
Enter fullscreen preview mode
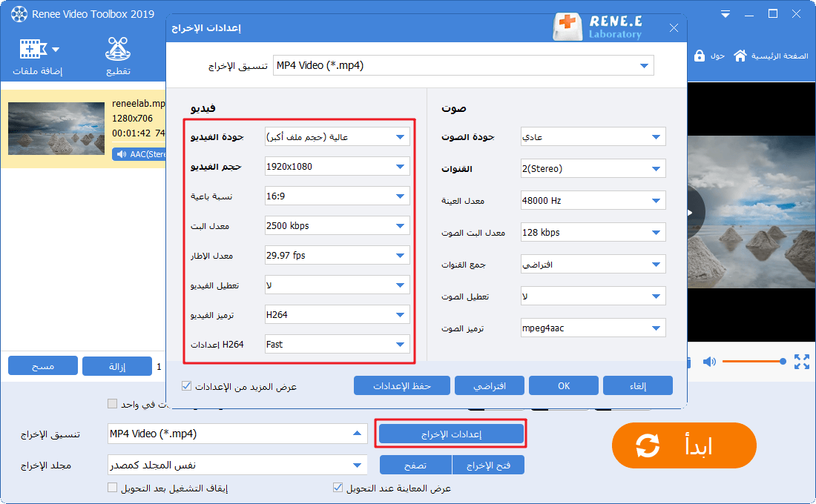pos(802,362)
